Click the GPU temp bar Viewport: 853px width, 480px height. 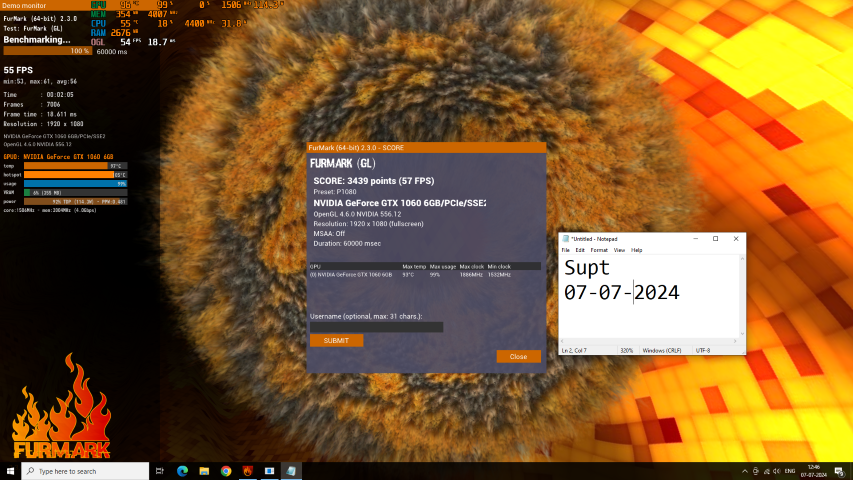point(76,166)
